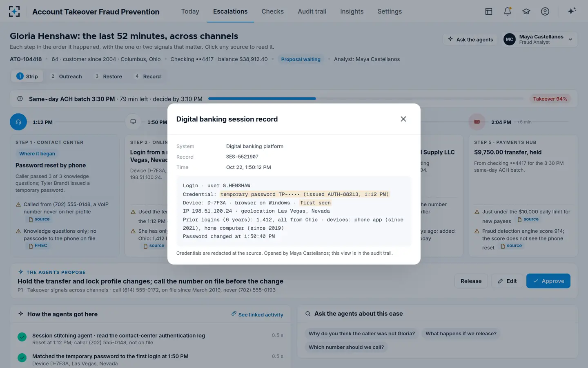This screenshot has width=588, height=368.
Task: Click the Edit proposal button
Action: click(x=507, y=281)
